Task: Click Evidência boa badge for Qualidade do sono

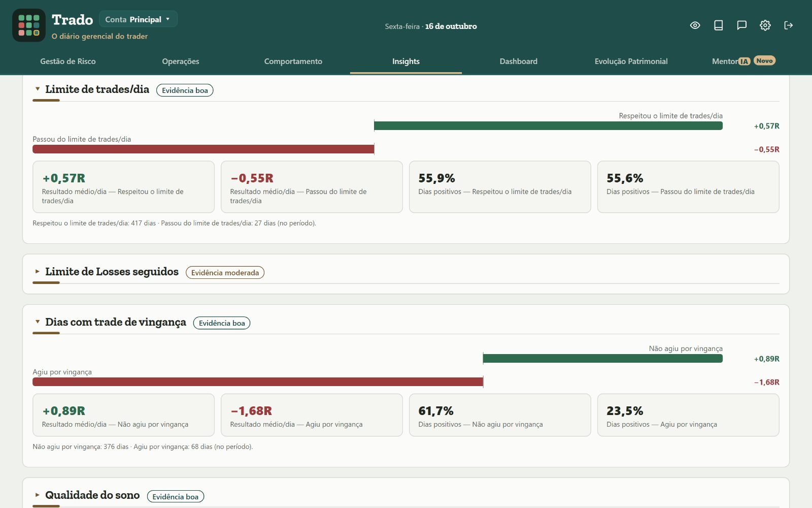Action: [176, 497]
